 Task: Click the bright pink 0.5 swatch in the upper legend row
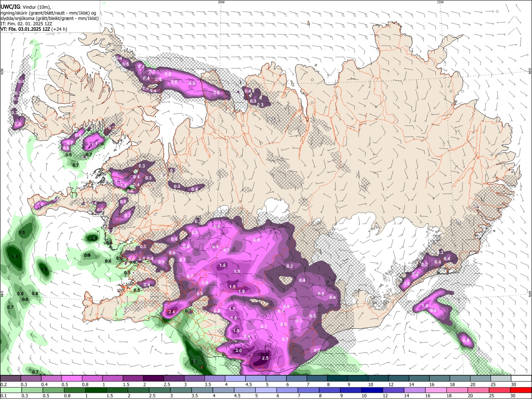tap(72, 378)
